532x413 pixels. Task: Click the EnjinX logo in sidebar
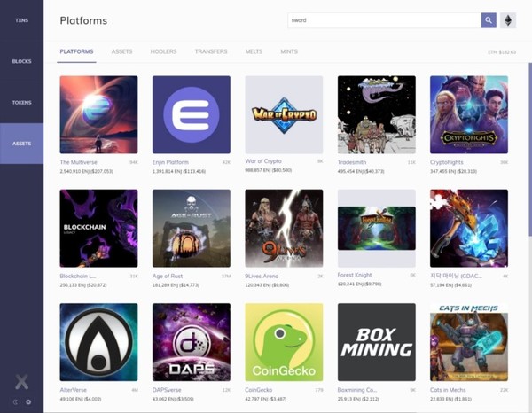21,382
